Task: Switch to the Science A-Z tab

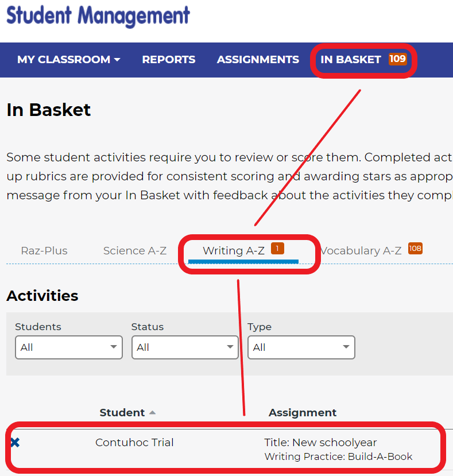Action: [135, 251]
